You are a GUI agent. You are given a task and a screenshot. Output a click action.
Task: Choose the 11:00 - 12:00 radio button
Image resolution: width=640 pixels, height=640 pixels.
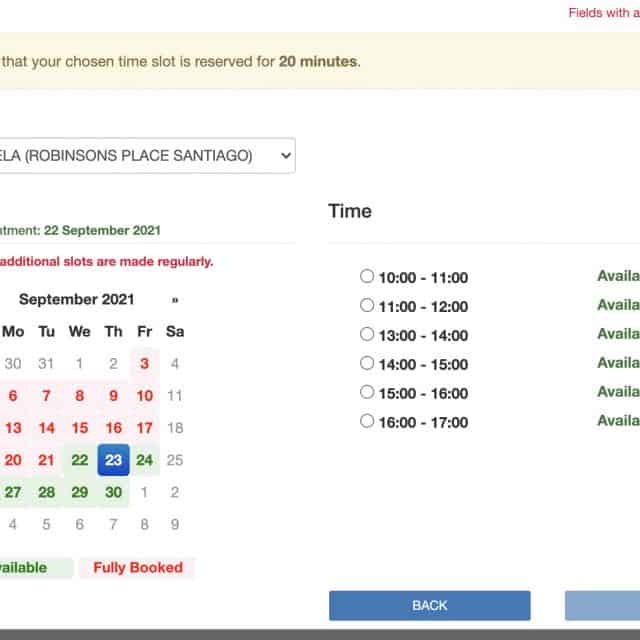(x=367, y=306)
